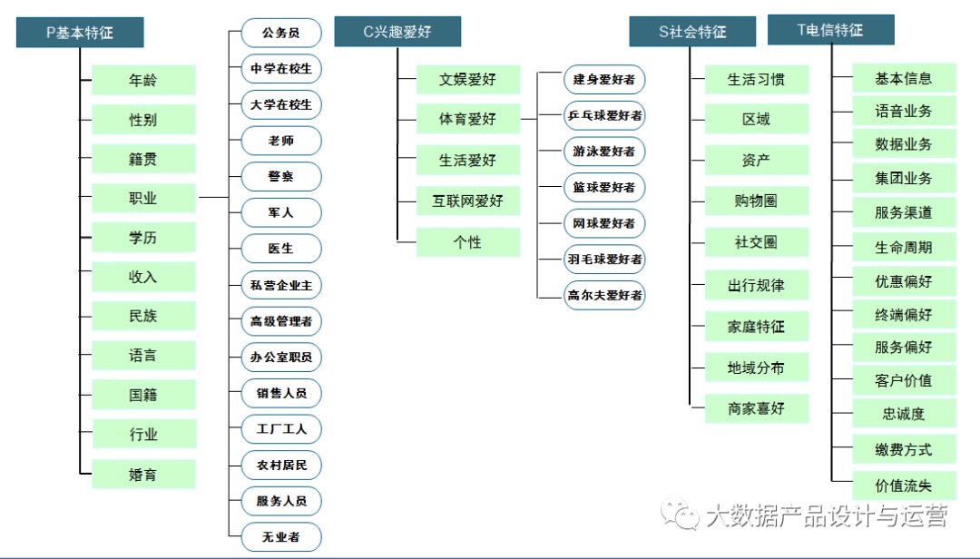This screenshot has width=980, height=559.
Task: Choose the 无业者 occupation bubble
Action: coord(281,537)
